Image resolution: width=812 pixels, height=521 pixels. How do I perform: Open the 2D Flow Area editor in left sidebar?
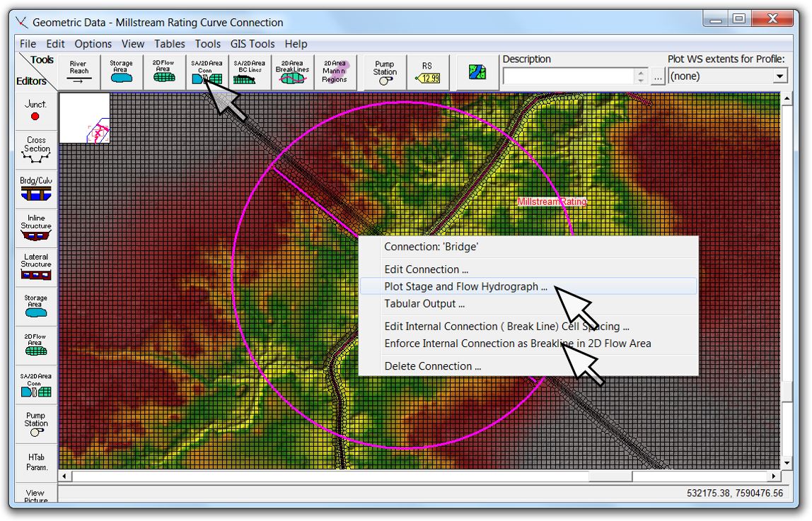pyautogui.click(x=36, y=345)
